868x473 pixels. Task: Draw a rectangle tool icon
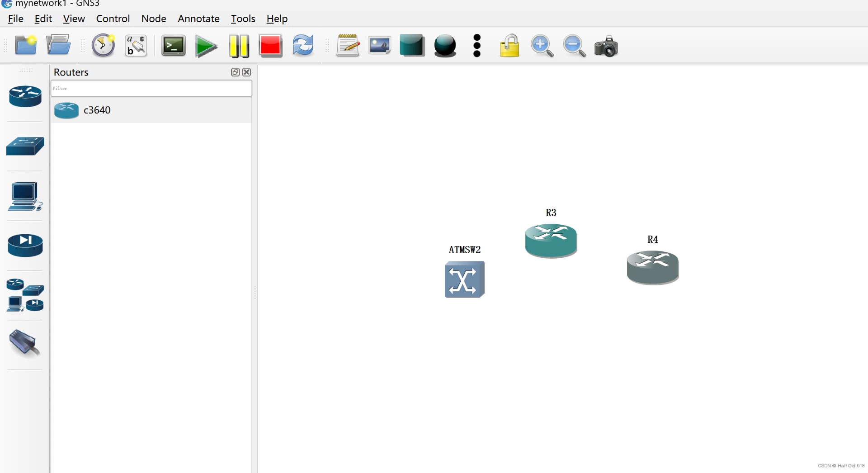click(412, 46)
